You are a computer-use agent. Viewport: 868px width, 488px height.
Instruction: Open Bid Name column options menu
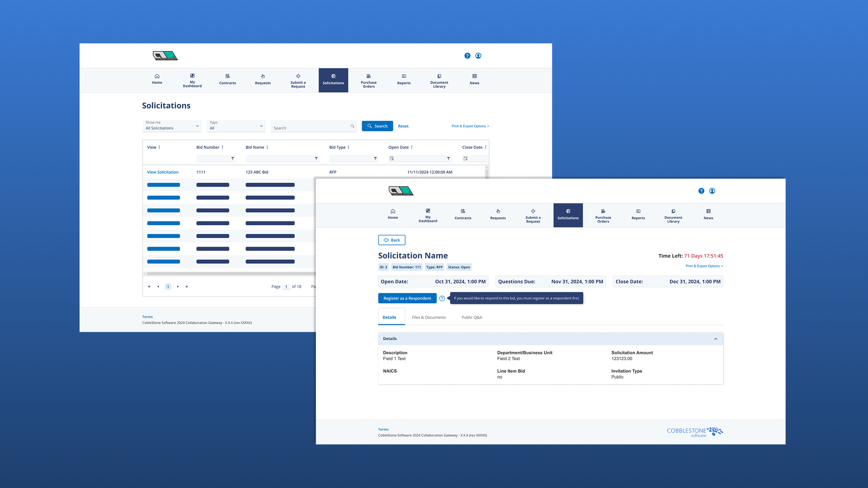[267, 147]
